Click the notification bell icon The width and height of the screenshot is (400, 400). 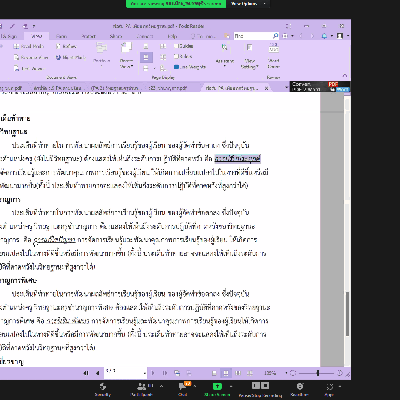(324, 36)
